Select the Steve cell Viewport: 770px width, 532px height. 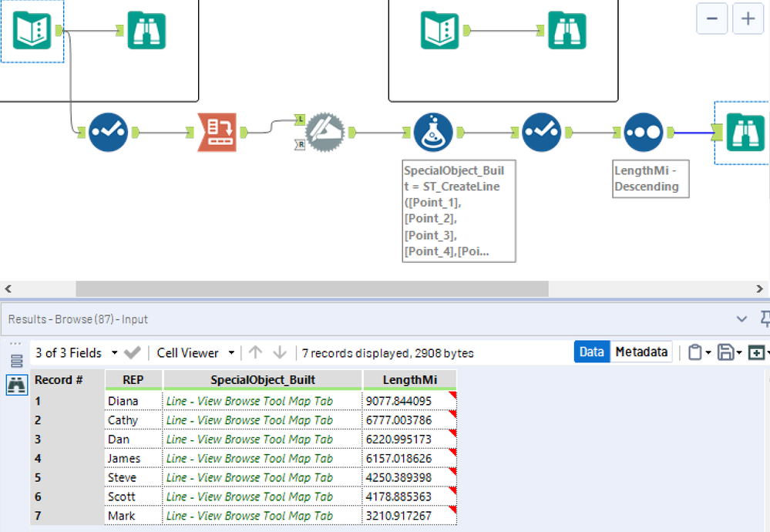pos(133,477)
